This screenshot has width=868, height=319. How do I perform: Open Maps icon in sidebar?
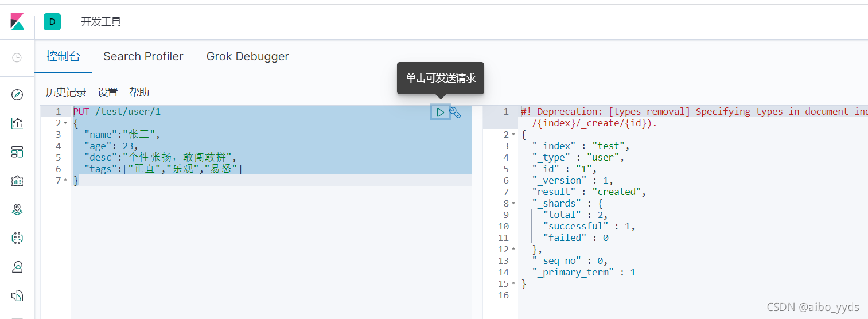coord(17,209)
